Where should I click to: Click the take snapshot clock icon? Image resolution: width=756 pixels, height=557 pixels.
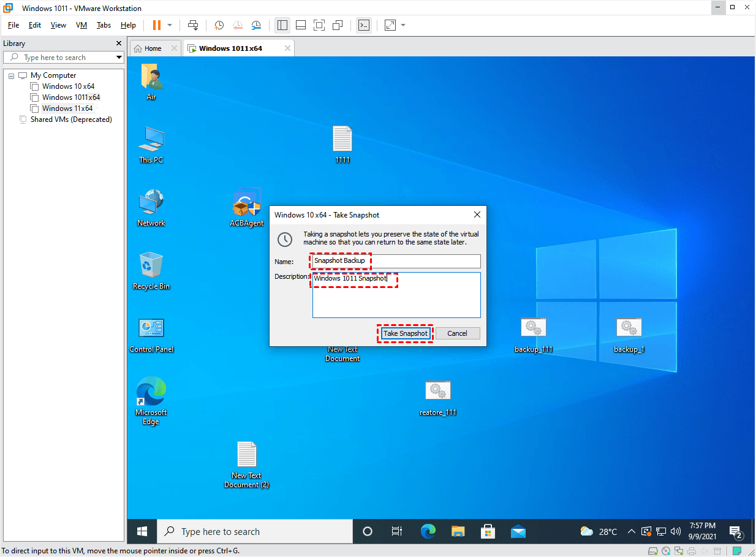point(219,25)
